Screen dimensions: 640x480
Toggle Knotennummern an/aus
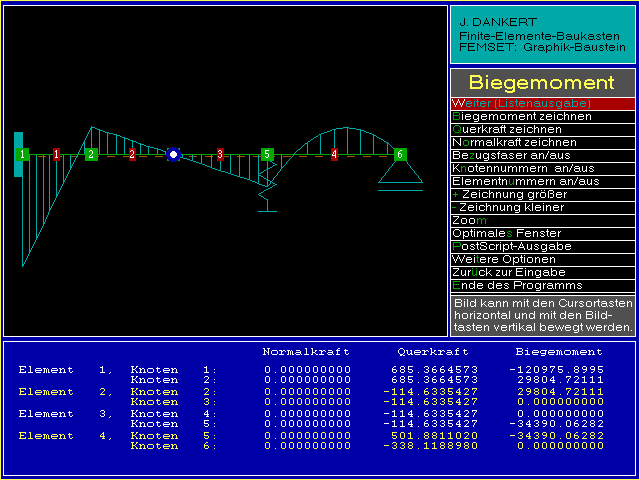tap(542, 168)
